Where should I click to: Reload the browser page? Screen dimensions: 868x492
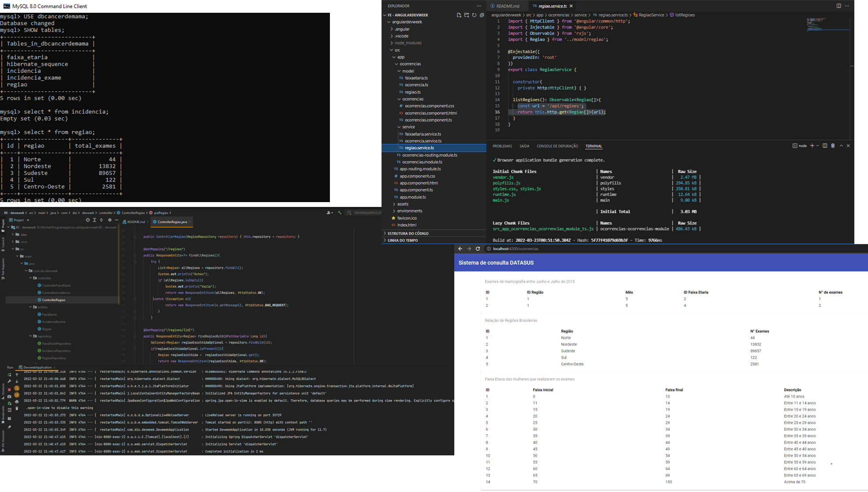point(478,249)
